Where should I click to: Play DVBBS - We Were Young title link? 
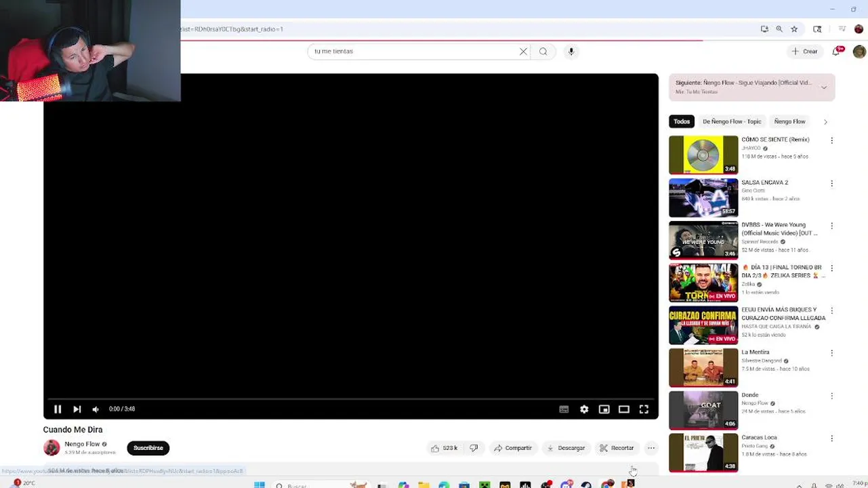(x=779, y=229)
